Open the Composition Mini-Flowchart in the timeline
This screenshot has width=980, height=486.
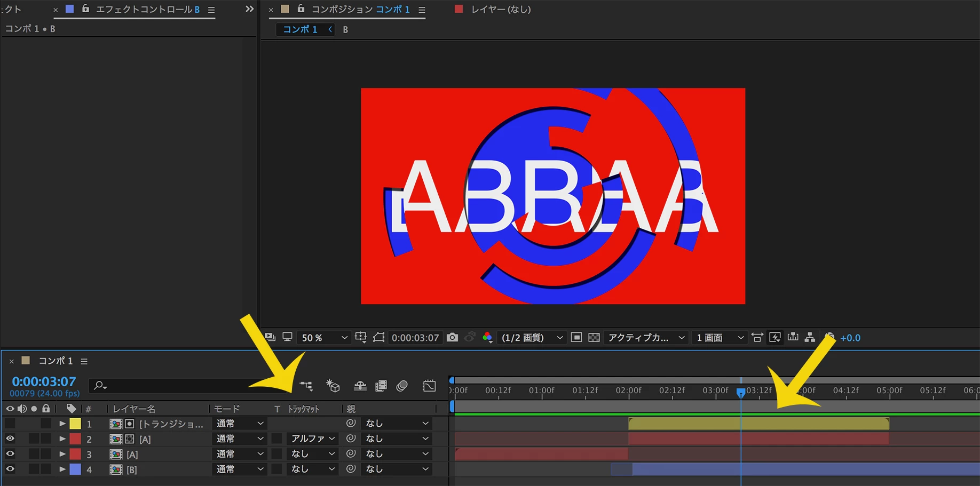306,385
